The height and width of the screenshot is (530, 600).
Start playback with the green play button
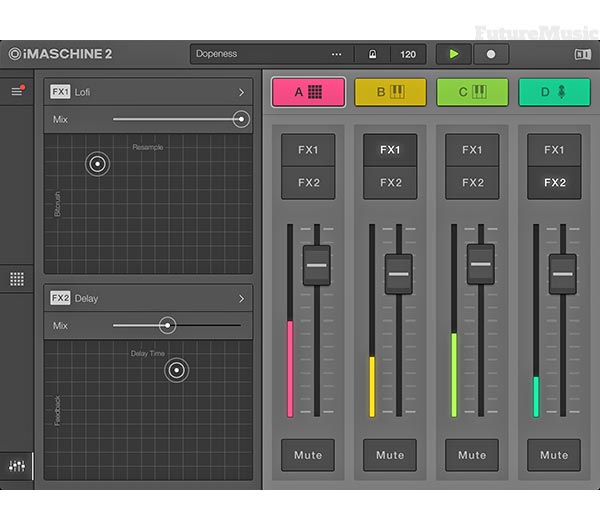point(453,54)
